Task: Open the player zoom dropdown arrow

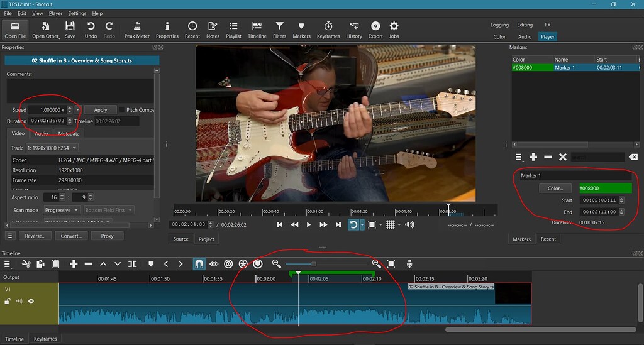Action: tap(381, 225)
